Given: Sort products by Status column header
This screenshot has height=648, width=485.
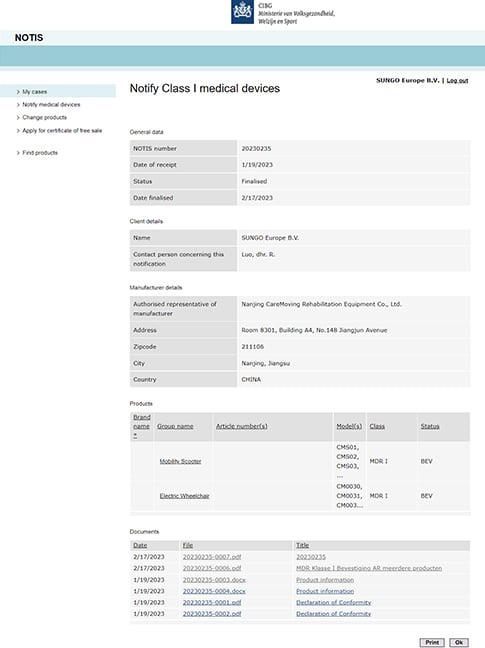Looking at the screenshot, I should point(430,426).
